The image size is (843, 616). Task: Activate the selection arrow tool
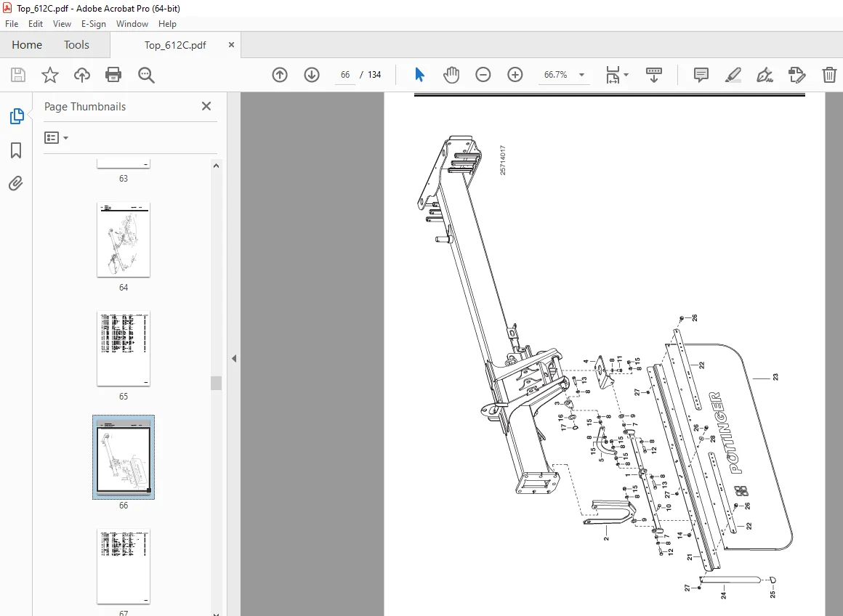click(x=420, y=75)
